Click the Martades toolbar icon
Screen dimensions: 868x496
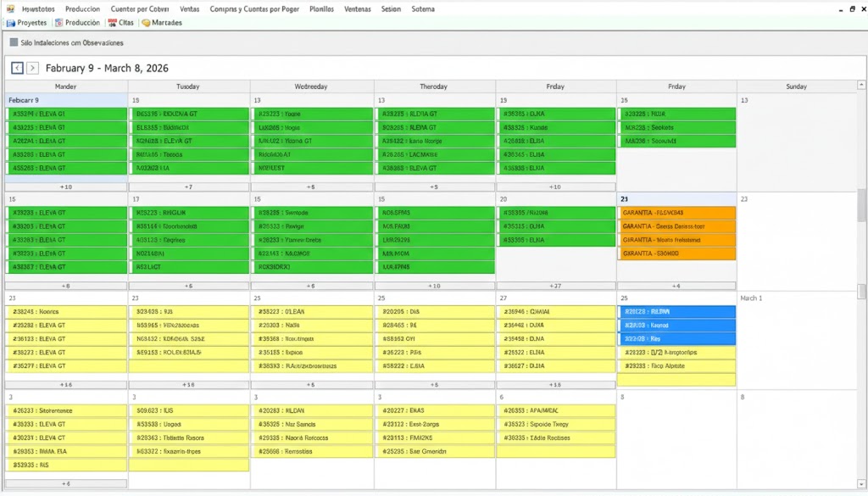[162, 23]
